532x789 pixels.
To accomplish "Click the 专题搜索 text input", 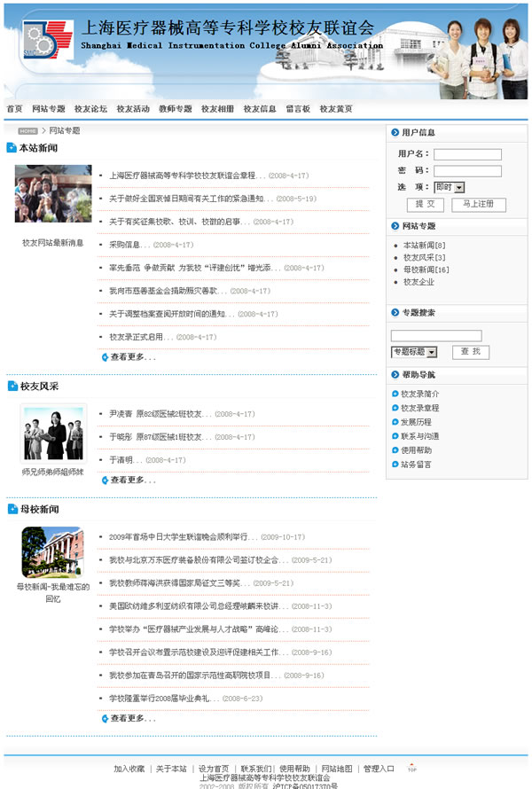I will click(x=436, y=336).
